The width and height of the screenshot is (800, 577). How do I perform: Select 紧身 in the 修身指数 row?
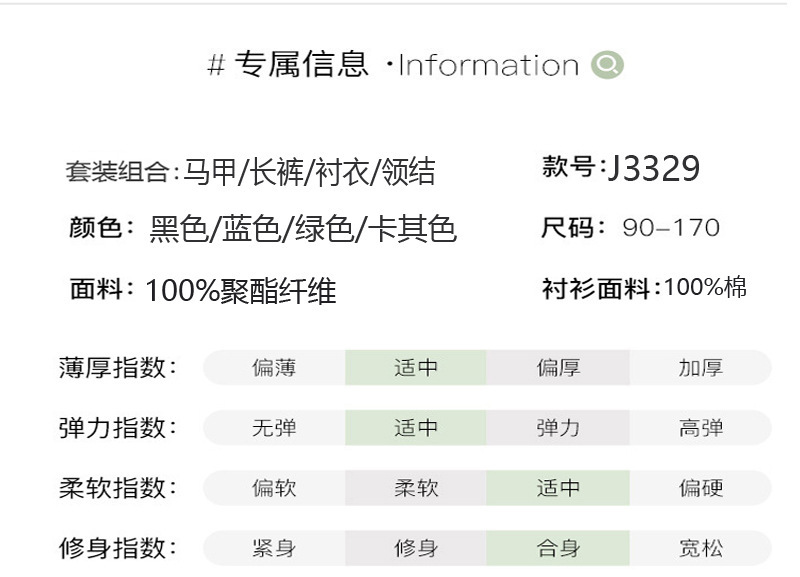pos(274,548)
